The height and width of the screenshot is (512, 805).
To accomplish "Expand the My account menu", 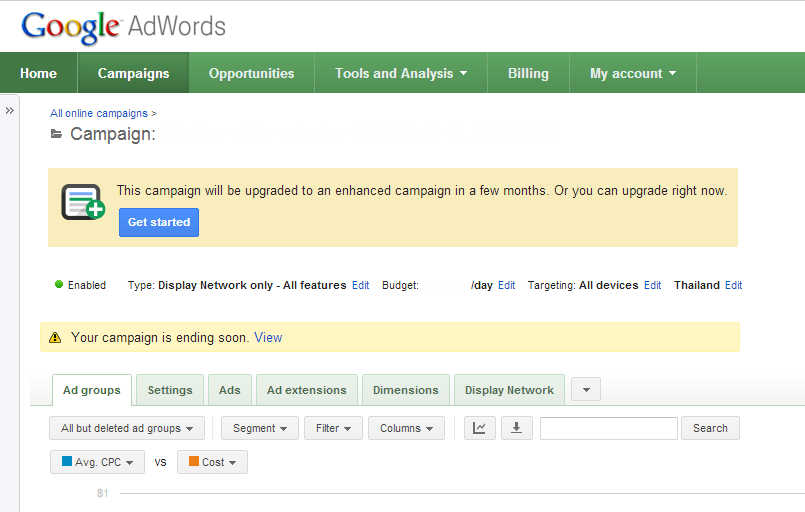I will click(632, 73).
